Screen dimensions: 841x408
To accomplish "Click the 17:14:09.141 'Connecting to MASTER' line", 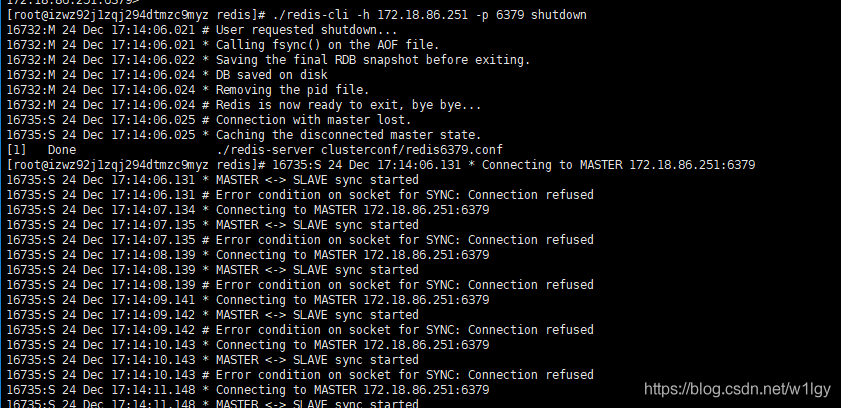I will (247, 300).
